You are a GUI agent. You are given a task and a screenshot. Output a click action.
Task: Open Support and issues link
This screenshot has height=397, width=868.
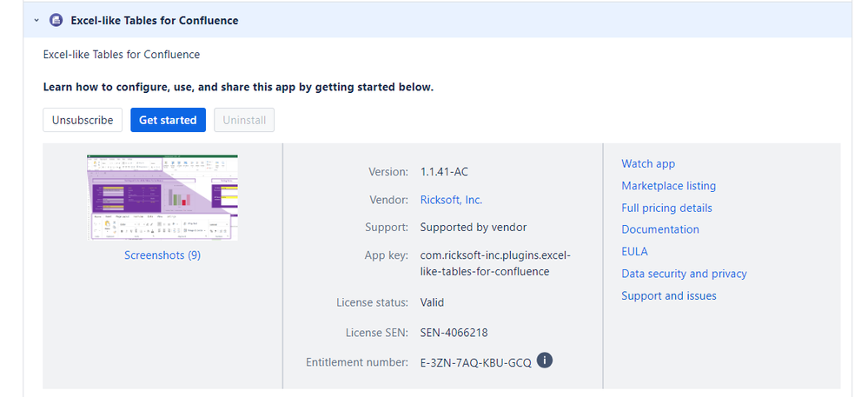click(x=669, y=295)
